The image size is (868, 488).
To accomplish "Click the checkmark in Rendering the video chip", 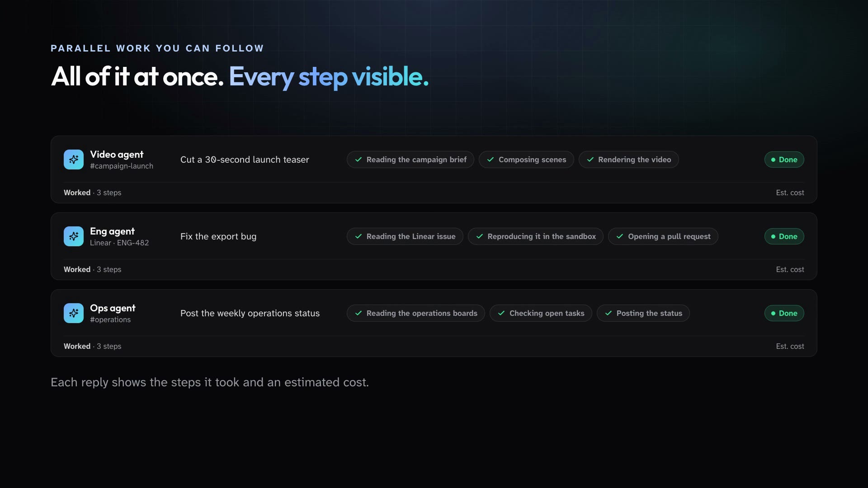I will coord(590,160).
